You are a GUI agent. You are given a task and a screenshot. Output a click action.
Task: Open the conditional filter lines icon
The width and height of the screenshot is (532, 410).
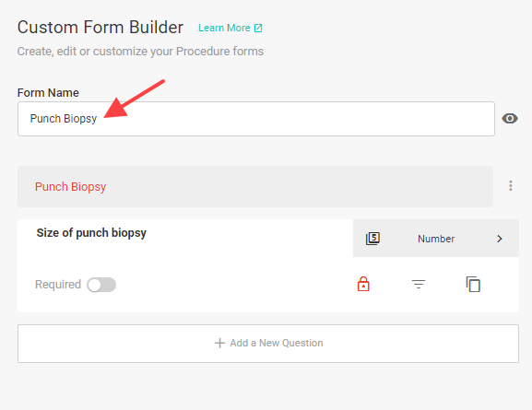419,284
